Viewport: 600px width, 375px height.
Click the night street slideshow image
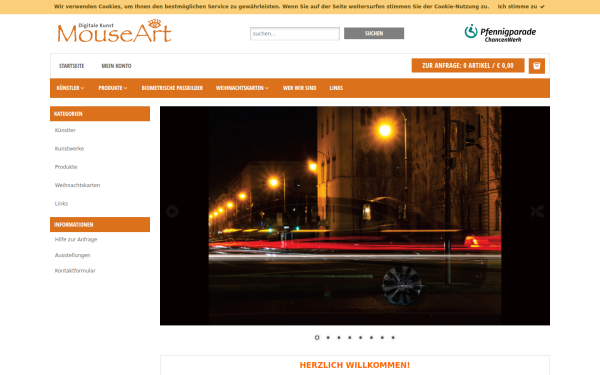click(355, 216)
